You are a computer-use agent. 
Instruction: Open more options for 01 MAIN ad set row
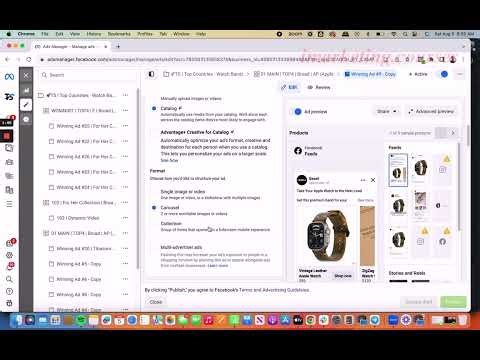pos(125,233)
